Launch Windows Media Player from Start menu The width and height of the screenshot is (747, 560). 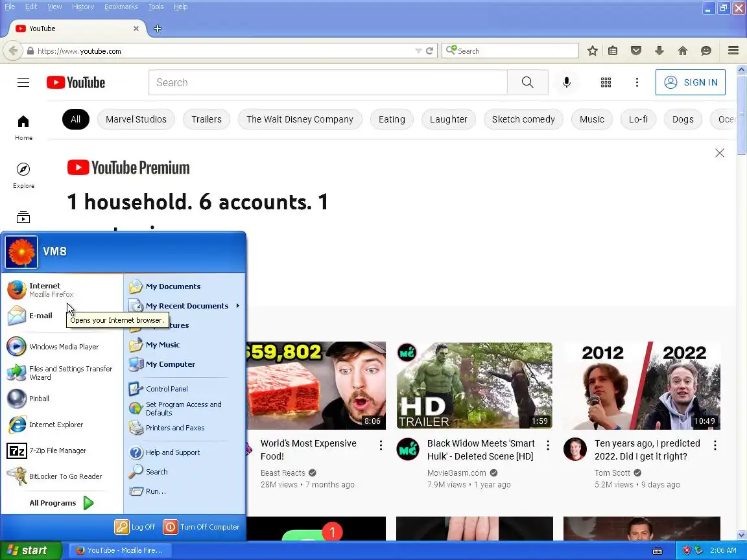[x=62, y=347]
